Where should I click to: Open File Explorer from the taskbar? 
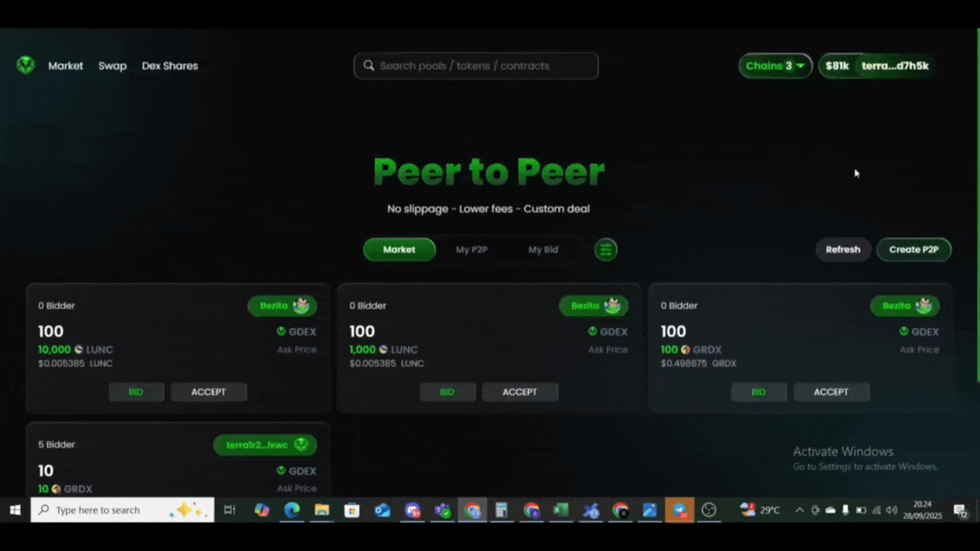point(322,510)
